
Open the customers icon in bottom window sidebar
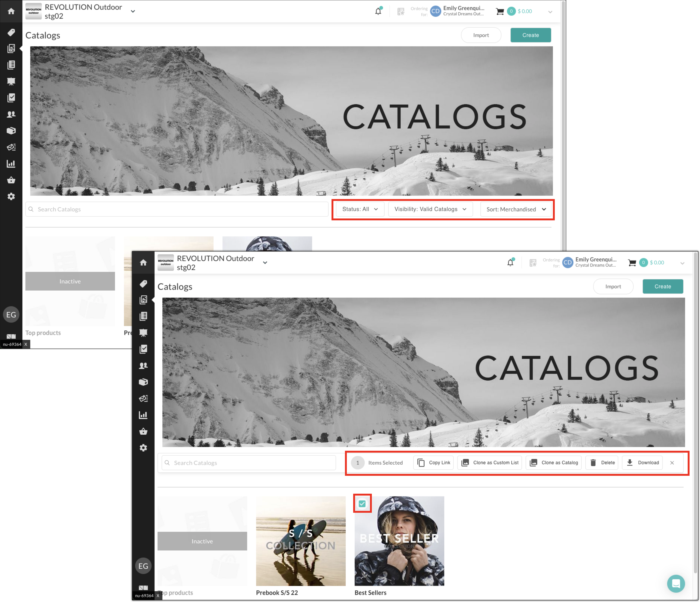tap(143, 366)
